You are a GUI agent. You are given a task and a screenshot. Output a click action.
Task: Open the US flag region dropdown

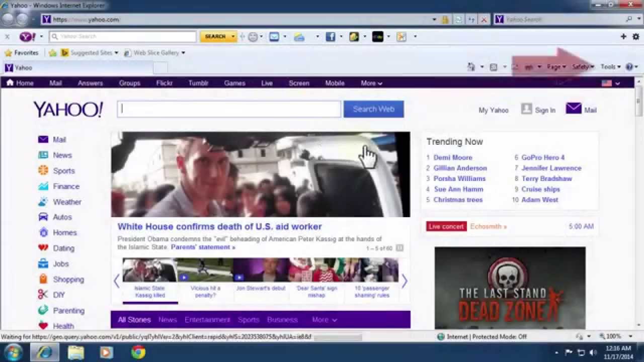point(611,83)
